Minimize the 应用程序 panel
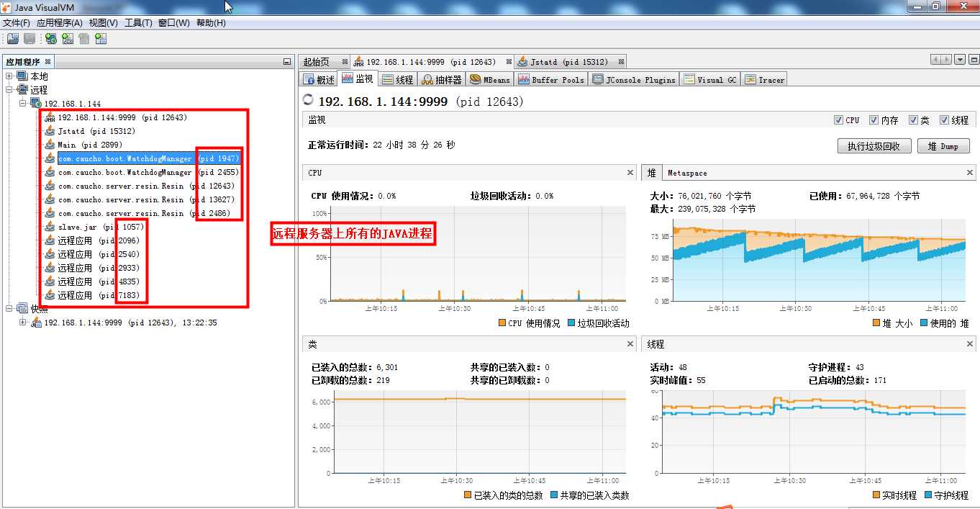Image resolution: width=980 pixels, height=509 pixels. click(287, 62)
